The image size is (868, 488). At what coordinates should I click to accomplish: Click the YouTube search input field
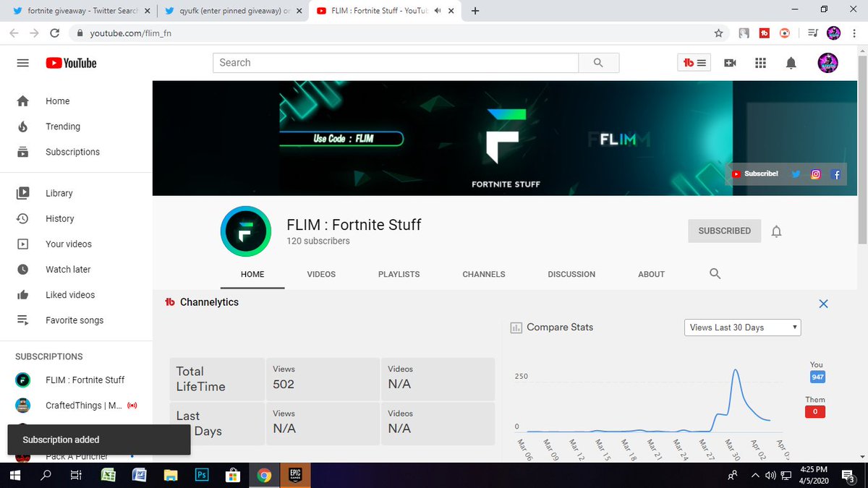coord(396,63)
